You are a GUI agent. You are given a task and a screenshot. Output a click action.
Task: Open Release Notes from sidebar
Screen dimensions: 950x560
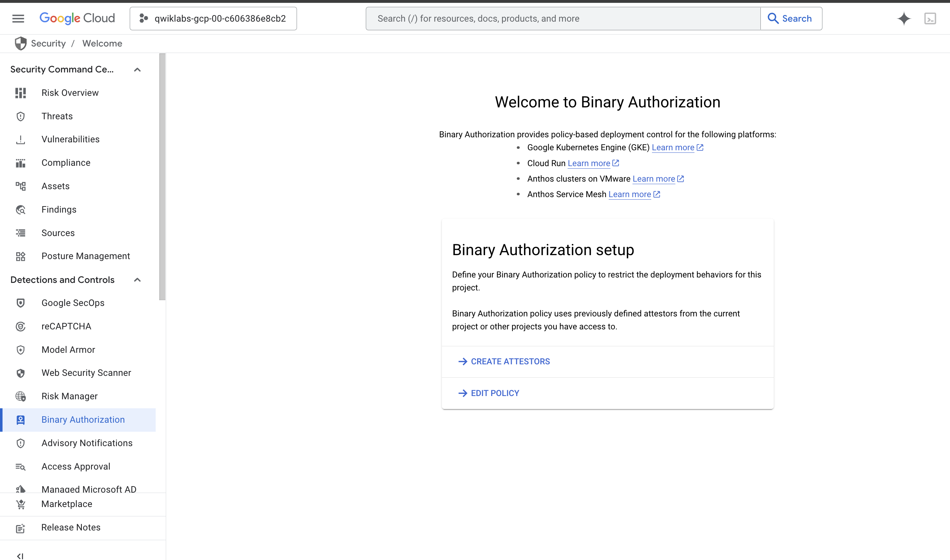pyautogui.click(x=83, y=528)
